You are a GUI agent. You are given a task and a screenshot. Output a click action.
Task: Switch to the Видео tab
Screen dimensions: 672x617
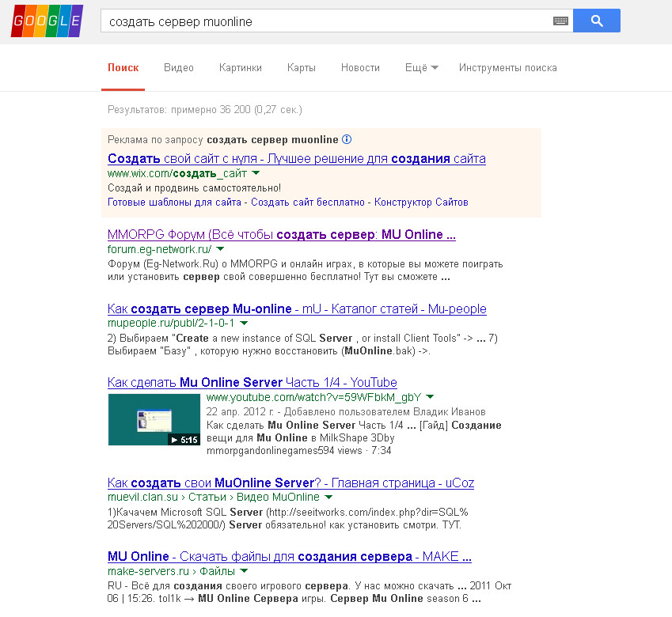tap(179, 68)
